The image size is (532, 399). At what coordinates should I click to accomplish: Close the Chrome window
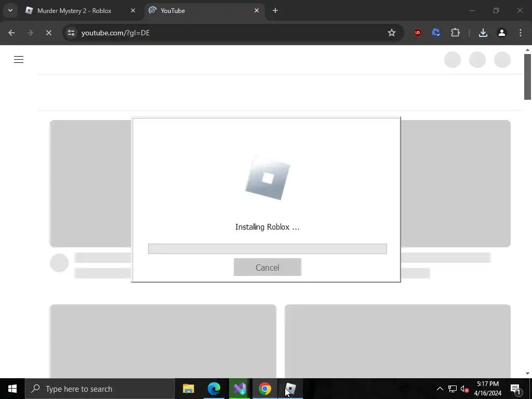click(x=520, y=10)
